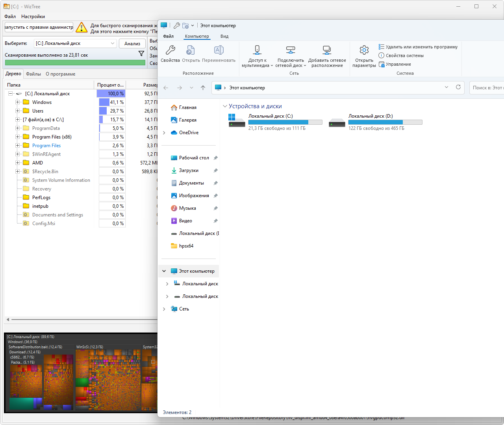The height and width of the screenshot is (425, 504).
Task: Switch to the Файлы tab in WizTree
Action: [x=33, y=74]
